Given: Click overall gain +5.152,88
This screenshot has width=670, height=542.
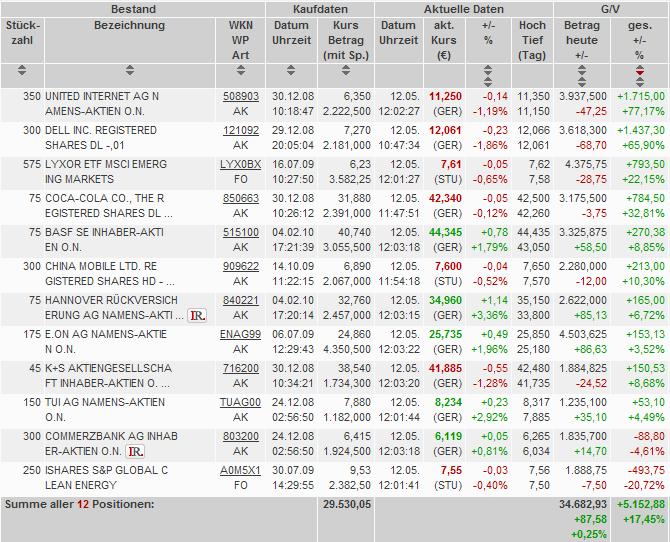Looking at the screenshot, I should pos(641,504).
